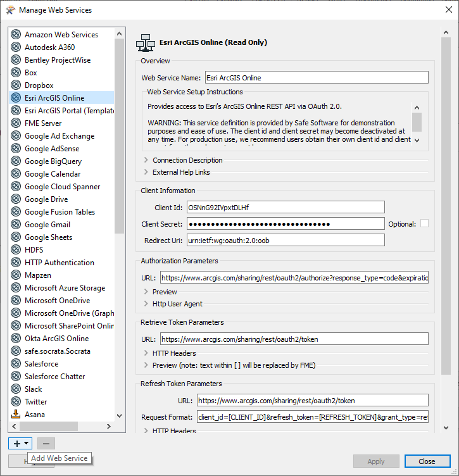Click the Google Calendar icon
The width and height of the screenshot is (459, 476).
tap(16, 173)
